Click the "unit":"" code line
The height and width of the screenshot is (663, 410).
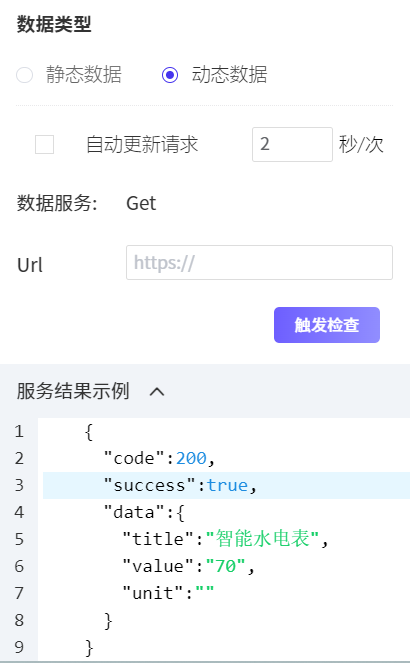click(168, 593)
